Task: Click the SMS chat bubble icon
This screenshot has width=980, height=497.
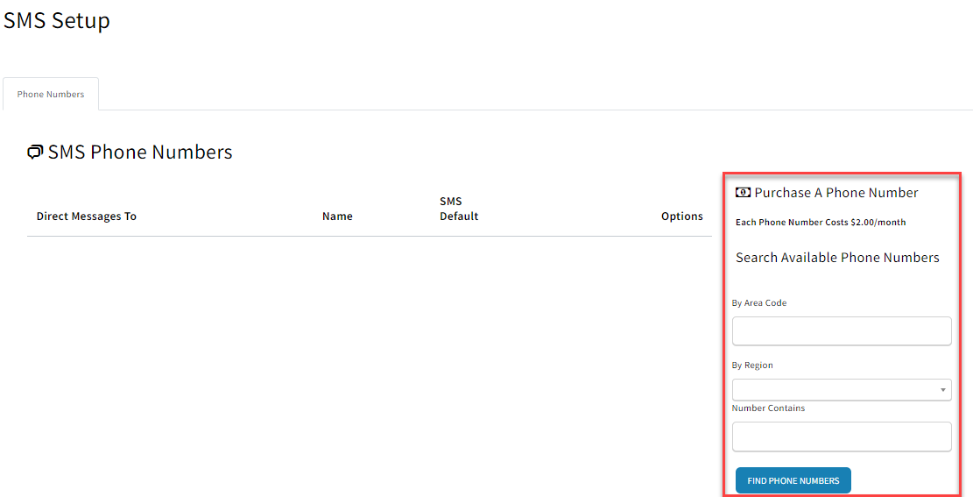Action: [35, 152]
